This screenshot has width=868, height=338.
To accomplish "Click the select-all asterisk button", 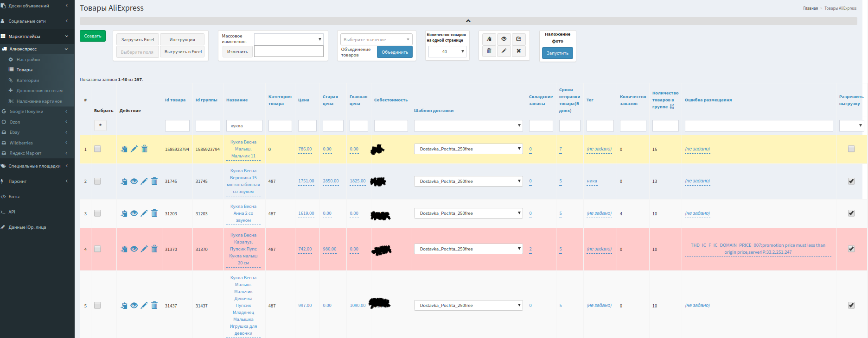I will point(100,125).
